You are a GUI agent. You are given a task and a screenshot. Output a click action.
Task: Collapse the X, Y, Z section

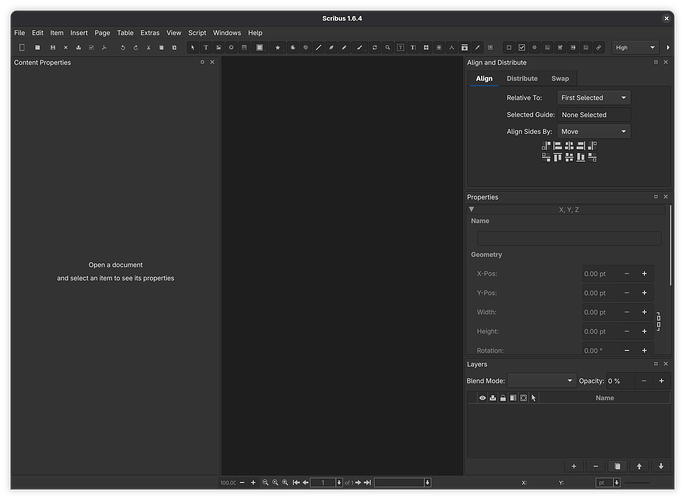click(472, 209)
